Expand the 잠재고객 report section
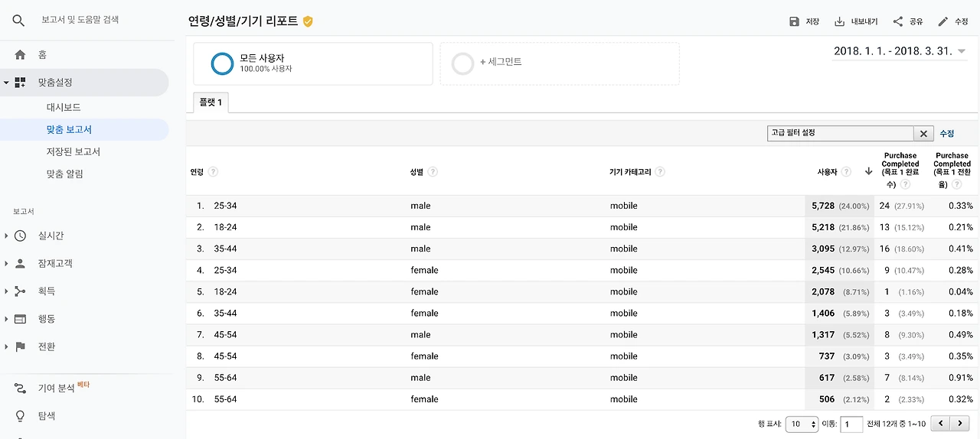This screenshot has width=980, height=439. point(6,263)
